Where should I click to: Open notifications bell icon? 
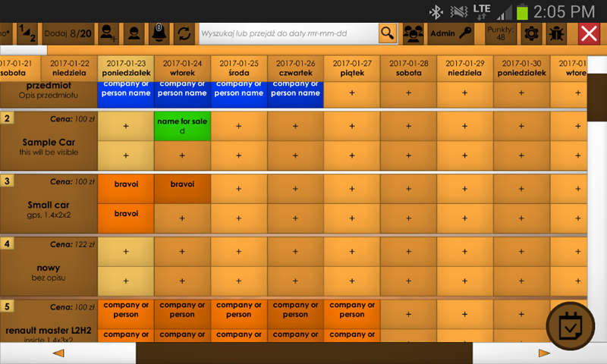159,33
